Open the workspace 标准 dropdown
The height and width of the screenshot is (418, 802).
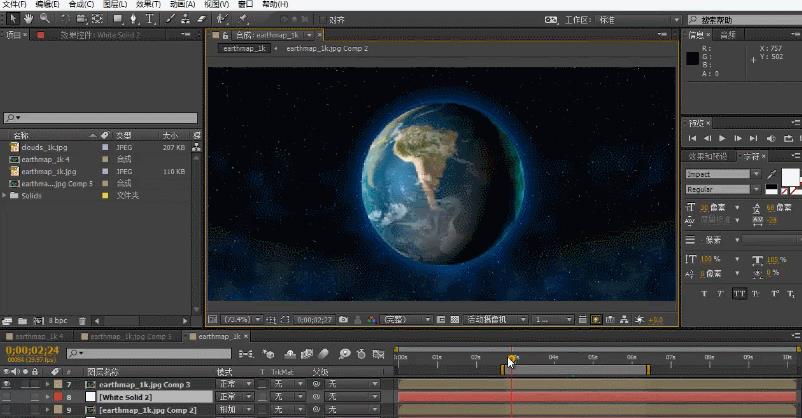tap(639, 20)
